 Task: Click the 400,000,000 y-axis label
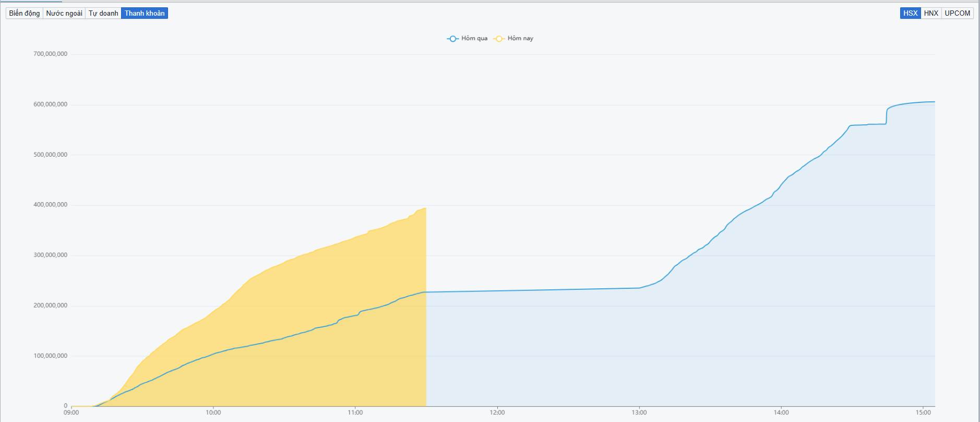[x=51, y=205]
